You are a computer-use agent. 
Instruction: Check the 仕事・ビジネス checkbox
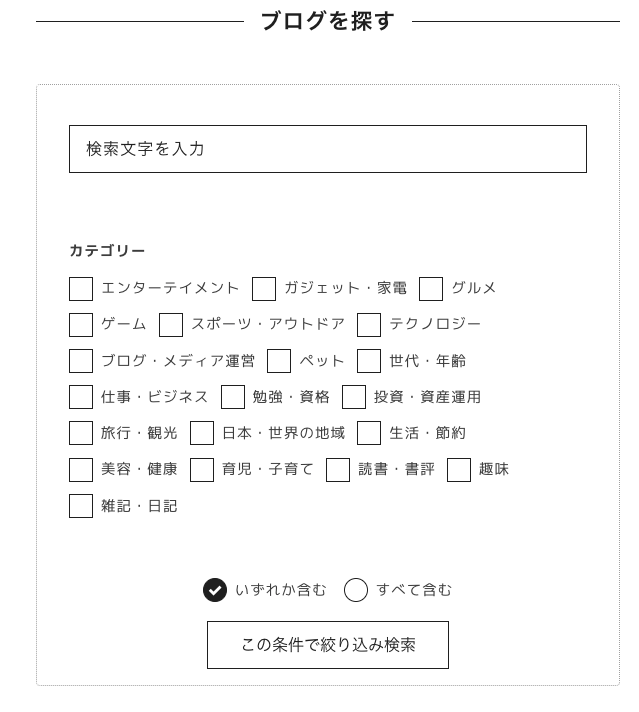[81, 397]
